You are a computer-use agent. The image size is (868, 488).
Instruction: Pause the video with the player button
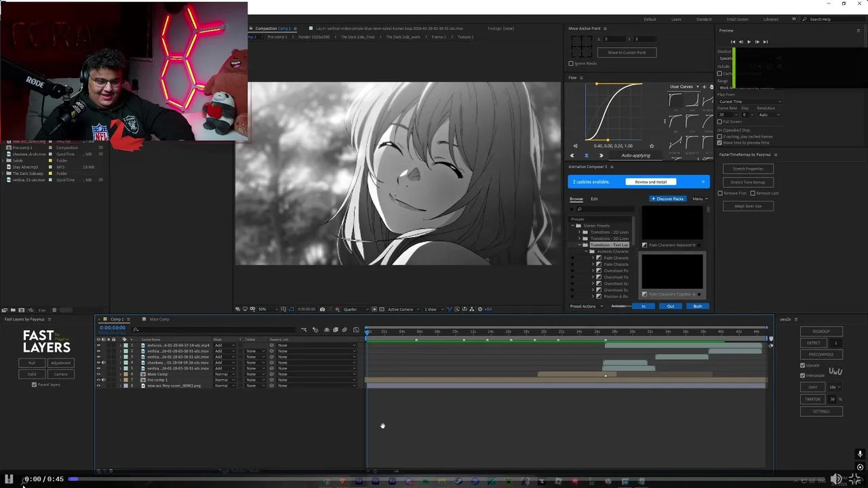[x=9, y=479]
